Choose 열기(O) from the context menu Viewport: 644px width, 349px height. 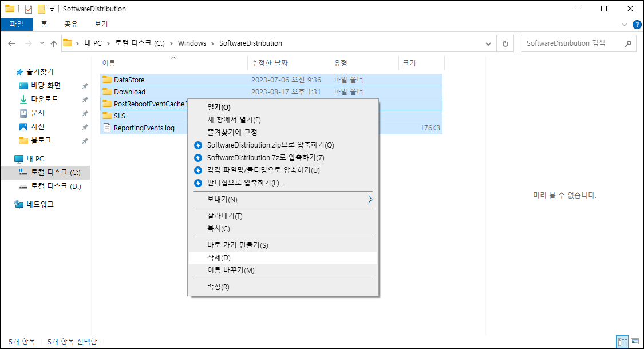pos(283,107)
